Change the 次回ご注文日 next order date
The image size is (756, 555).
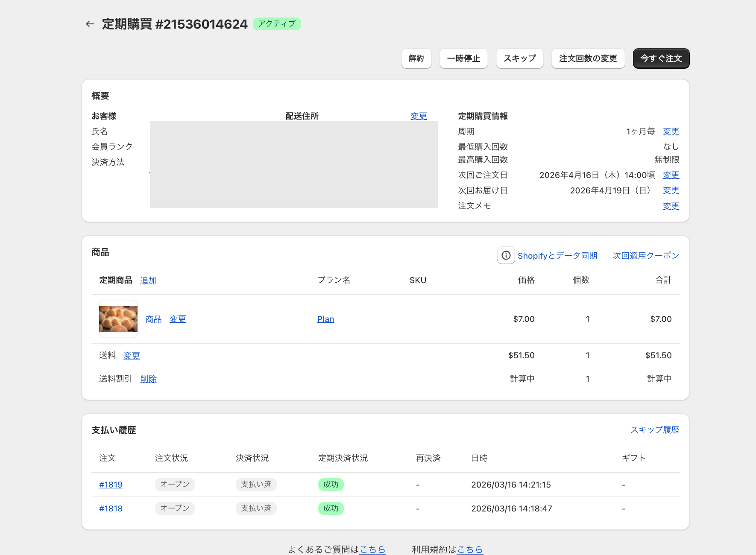[x=671, y=175]
